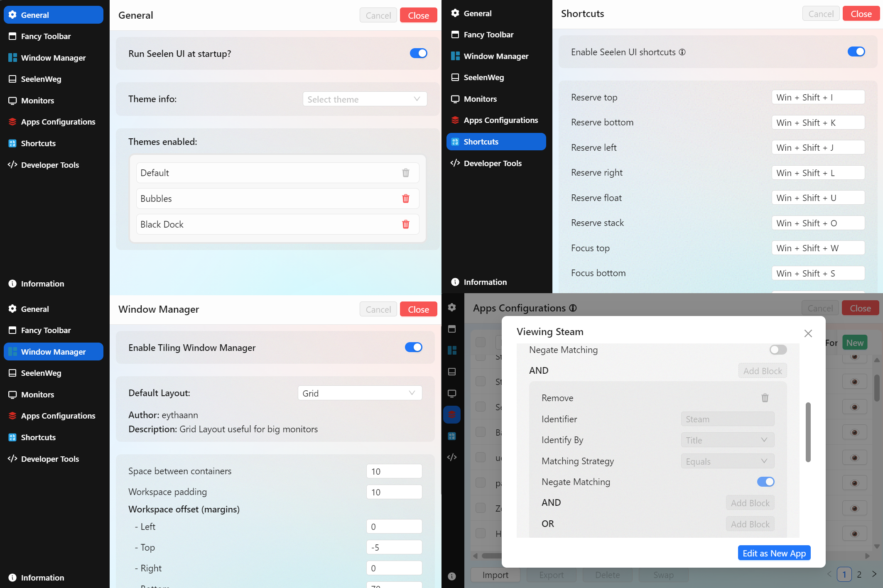Click Edit as New App button
883x588 pixels.
(x=775, y=553)
